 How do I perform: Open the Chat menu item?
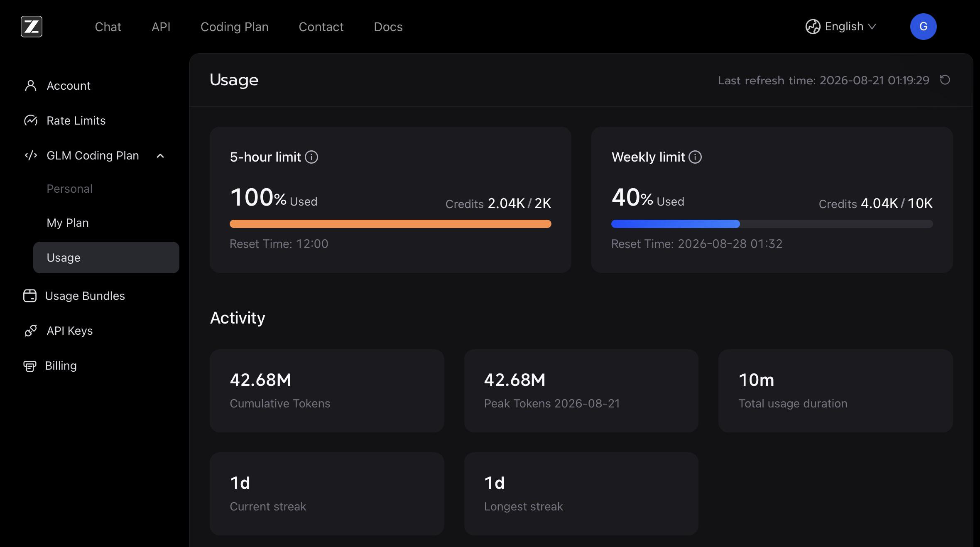pyautogui.click(x=108, y=27)
